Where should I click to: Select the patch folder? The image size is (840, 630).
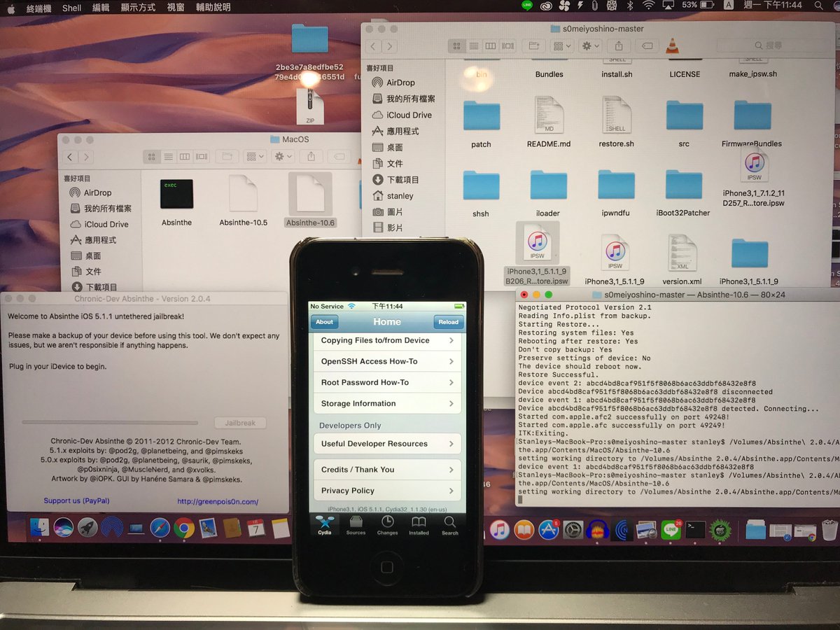tap(482, 116)
